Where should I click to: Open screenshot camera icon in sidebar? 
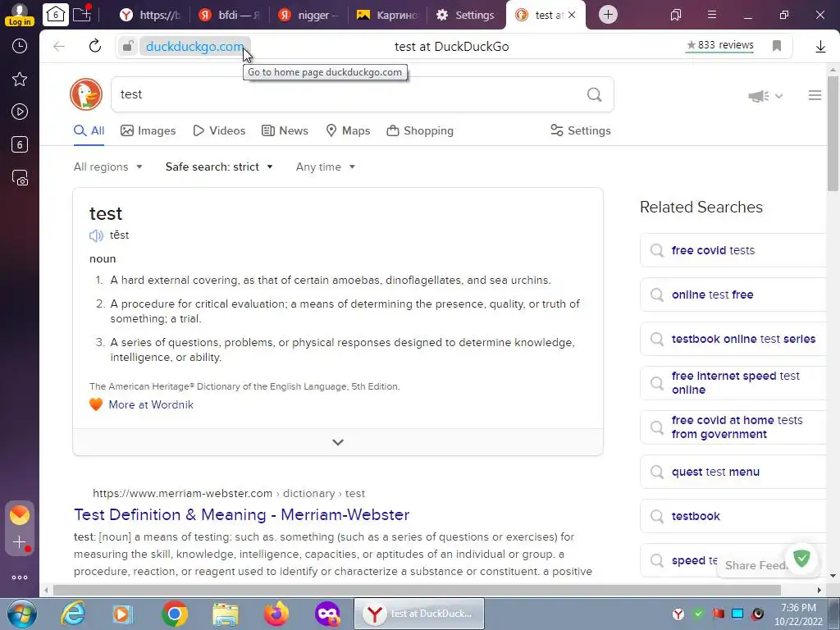click(x=20, y=178)
